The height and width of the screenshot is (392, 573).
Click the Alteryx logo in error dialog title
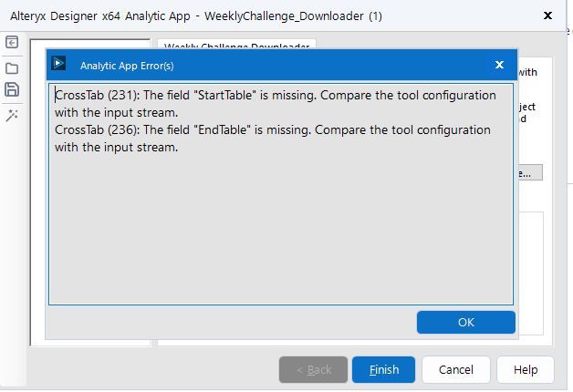59,64
